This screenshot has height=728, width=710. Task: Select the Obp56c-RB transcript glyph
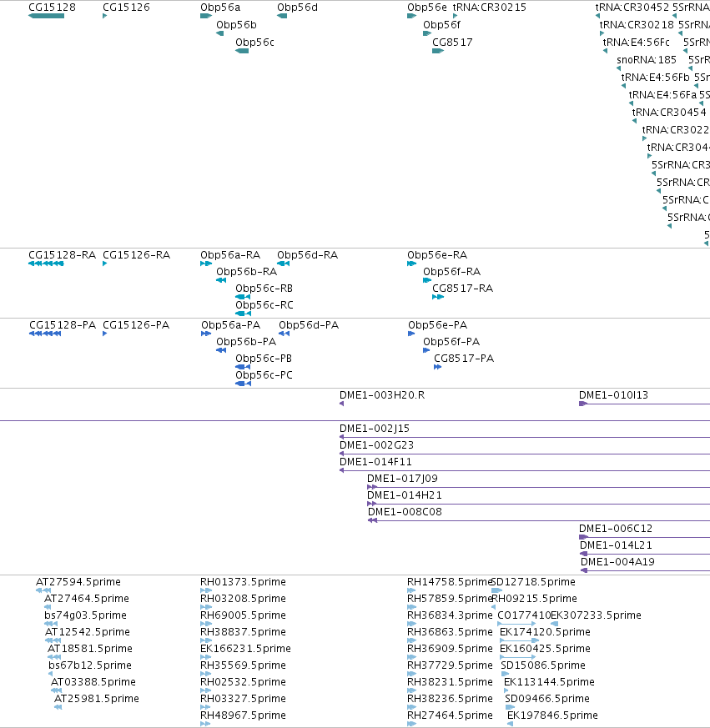point(243,297)
